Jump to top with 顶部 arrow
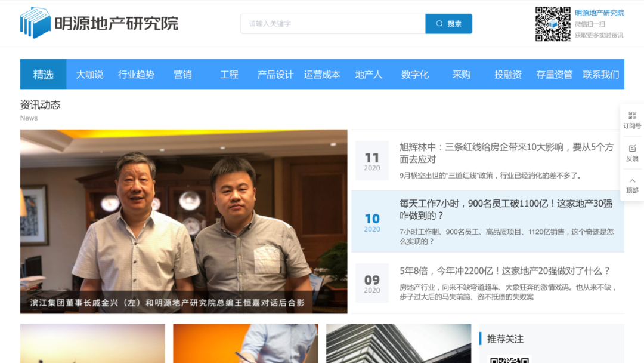The height and width of the screenshot is (363, 644). tap(632, 185)
